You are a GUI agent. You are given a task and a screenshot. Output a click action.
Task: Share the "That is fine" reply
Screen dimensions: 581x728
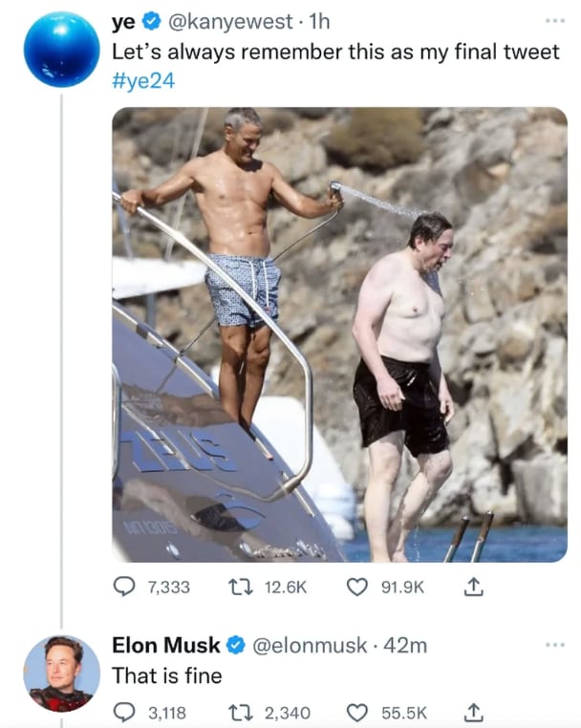tap(470, 710)
